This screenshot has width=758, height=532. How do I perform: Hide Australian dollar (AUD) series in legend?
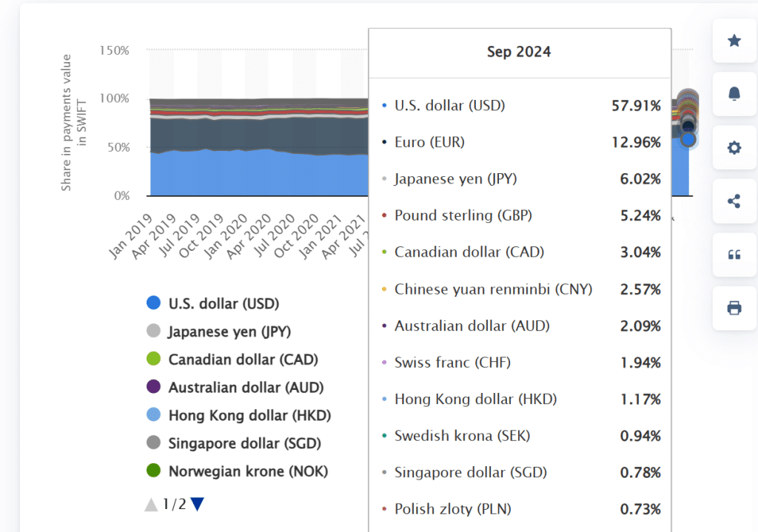coord(246,388)
